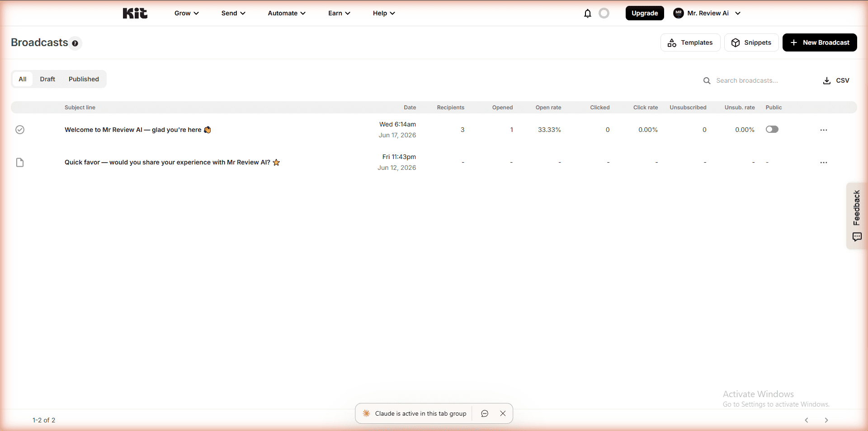The image size is (868, 431).
Task: Click the Clicked column header
Action: (x=599, y=108)
